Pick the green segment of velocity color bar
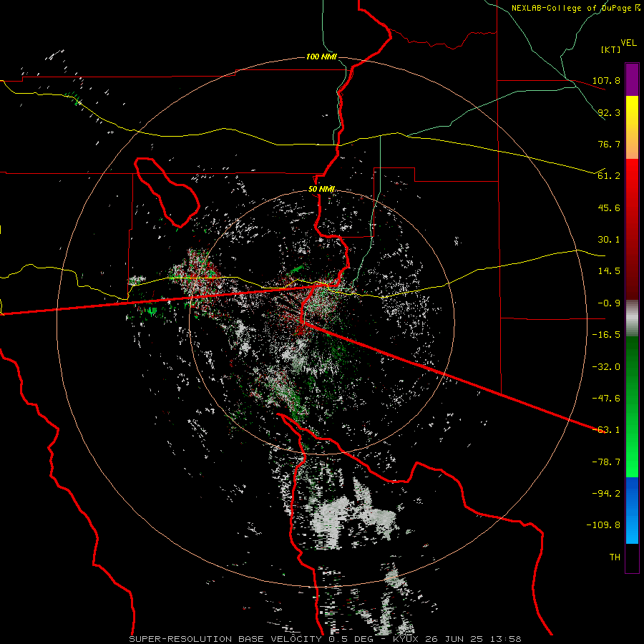Screen dimensions: 644x644 pyautogui.click(x=632, y=406)
